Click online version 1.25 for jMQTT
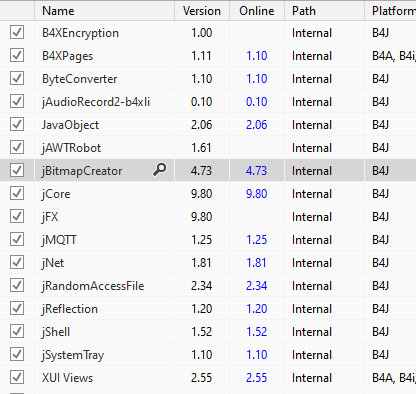 [257, 240]
